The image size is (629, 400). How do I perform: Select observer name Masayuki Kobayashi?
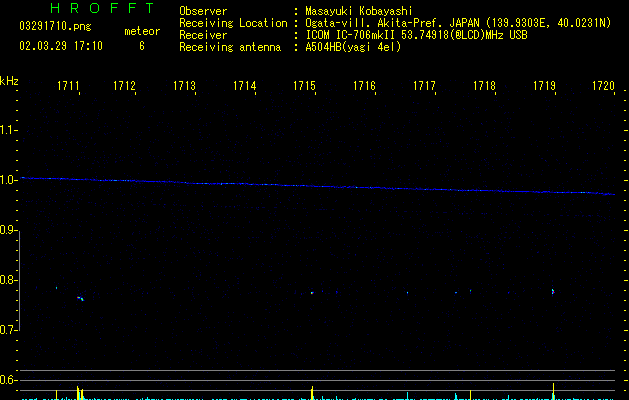pyautogui.click(x=359, y=11)
